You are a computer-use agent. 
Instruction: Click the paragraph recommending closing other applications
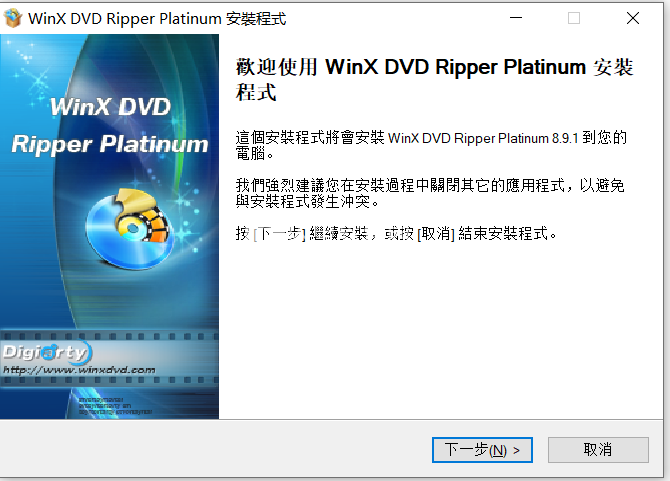430,193
